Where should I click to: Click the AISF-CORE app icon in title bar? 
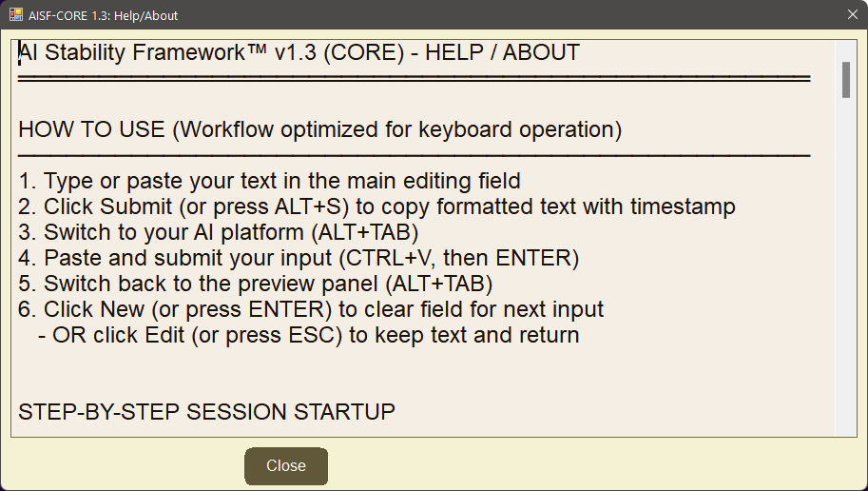pyautogui.click(x=16, y=15)
